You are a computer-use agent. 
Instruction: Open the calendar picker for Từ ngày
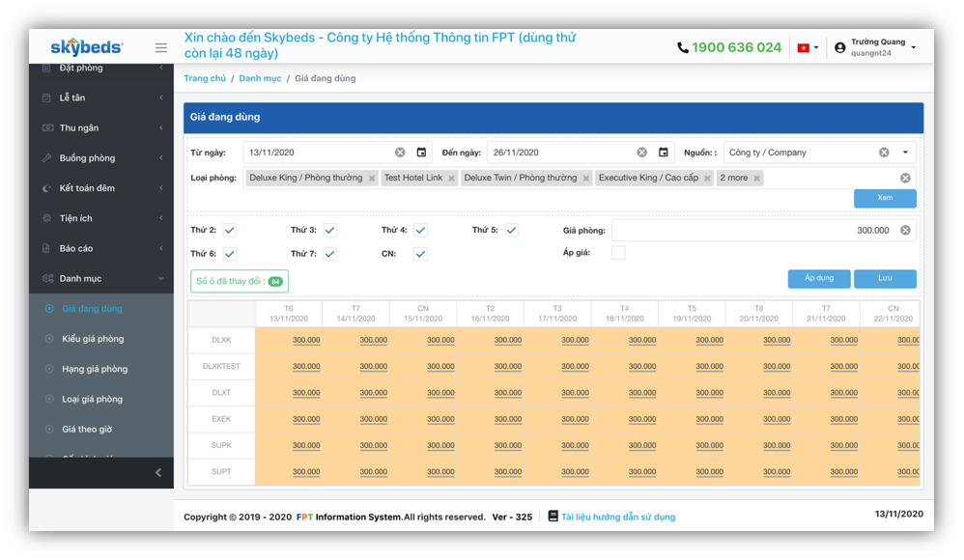(421, 153)
